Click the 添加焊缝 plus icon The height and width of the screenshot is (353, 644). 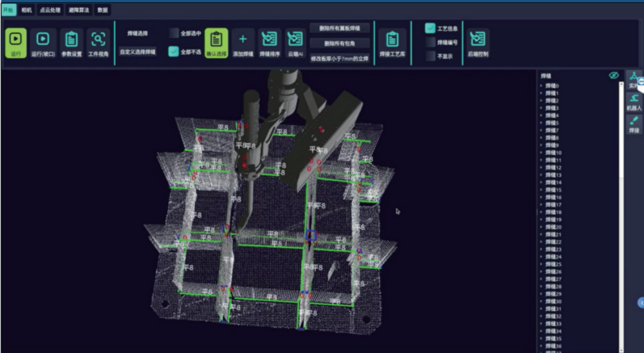(x=243, y=39)
